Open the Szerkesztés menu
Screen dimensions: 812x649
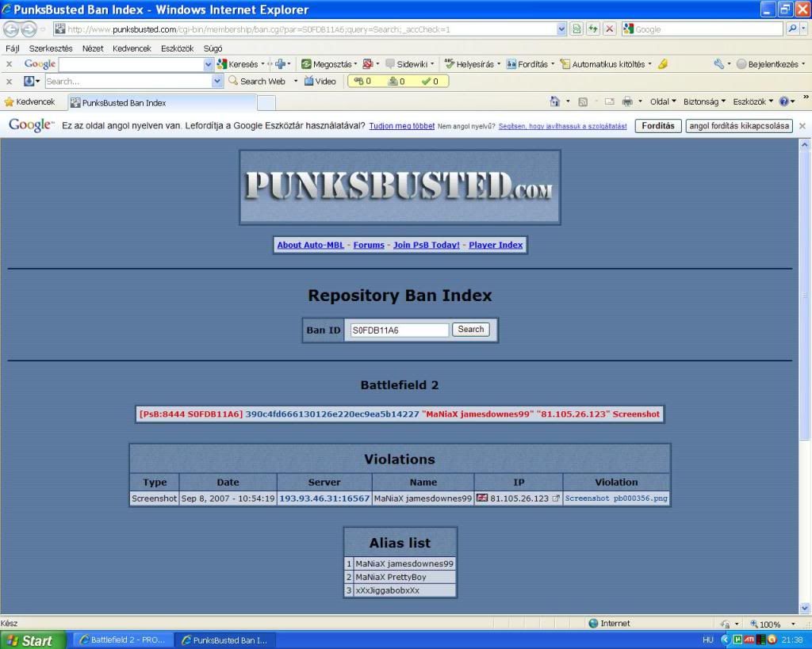(51, 48)
